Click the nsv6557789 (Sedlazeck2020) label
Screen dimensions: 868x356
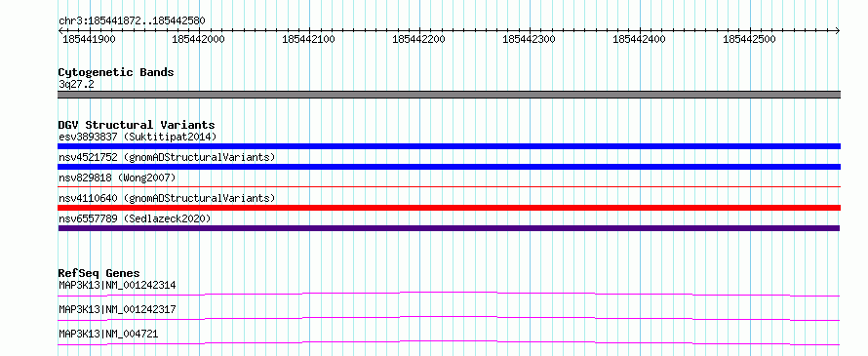pyautogui.click(x=135, y=218)
